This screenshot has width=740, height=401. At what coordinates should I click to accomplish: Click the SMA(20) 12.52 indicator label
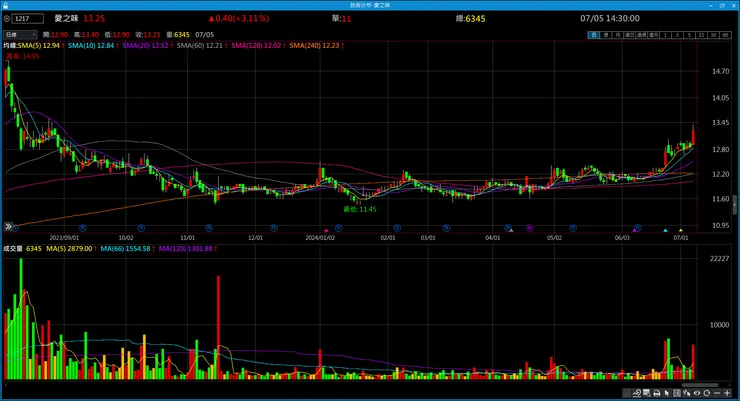(x=147, y=45)
